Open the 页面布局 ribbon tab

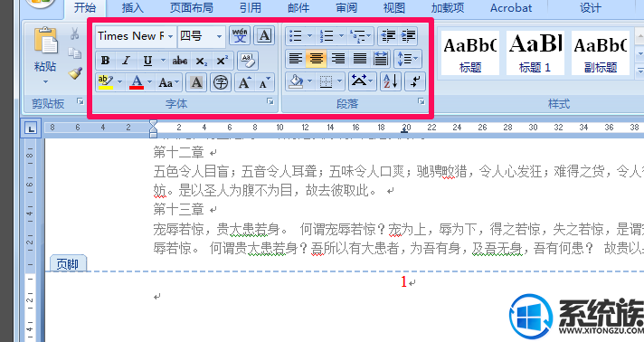(x=192, y=8)
